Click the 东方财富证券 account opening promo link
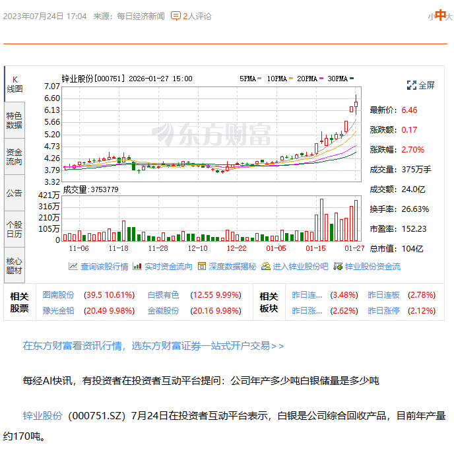454x476 pixels. pyautogui.click(x=153, y=345)
